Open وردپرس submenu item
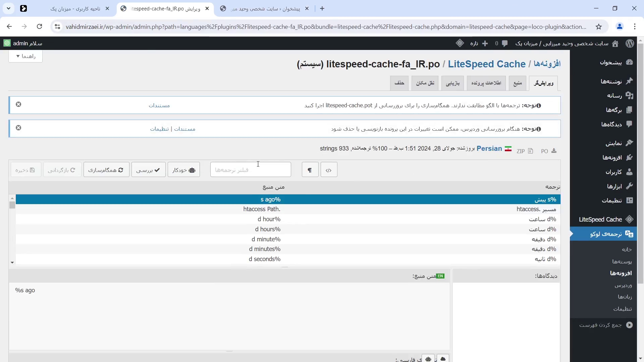644x362 pixels. (x=623, y=285)
